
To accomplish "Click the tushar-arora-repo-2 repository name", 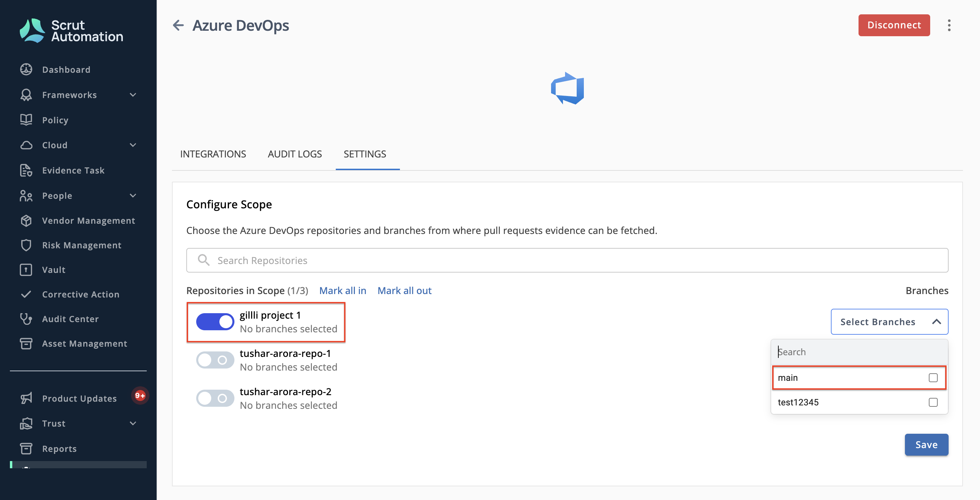I will [285, 391].
